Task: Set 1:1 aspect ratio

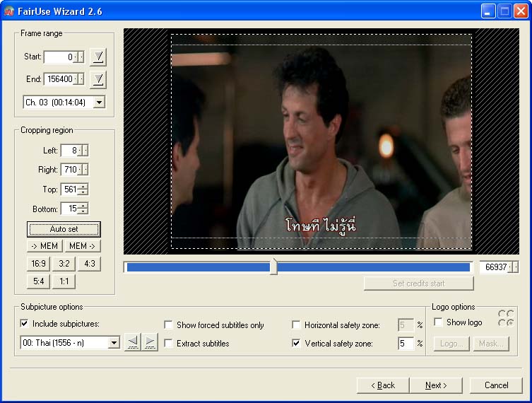Action: click(x=64, y=281)
